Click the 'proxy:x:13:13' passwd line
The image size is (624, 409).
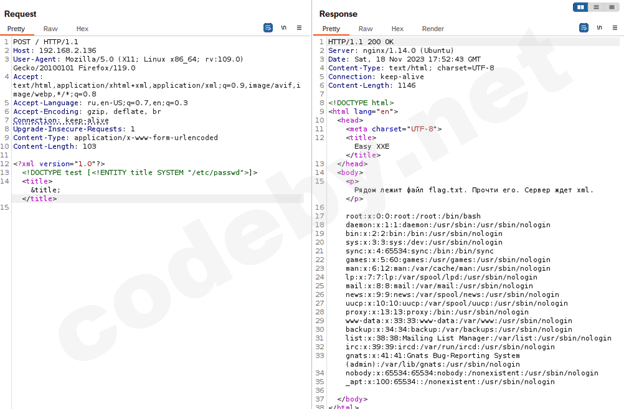(x=437, y=313)
